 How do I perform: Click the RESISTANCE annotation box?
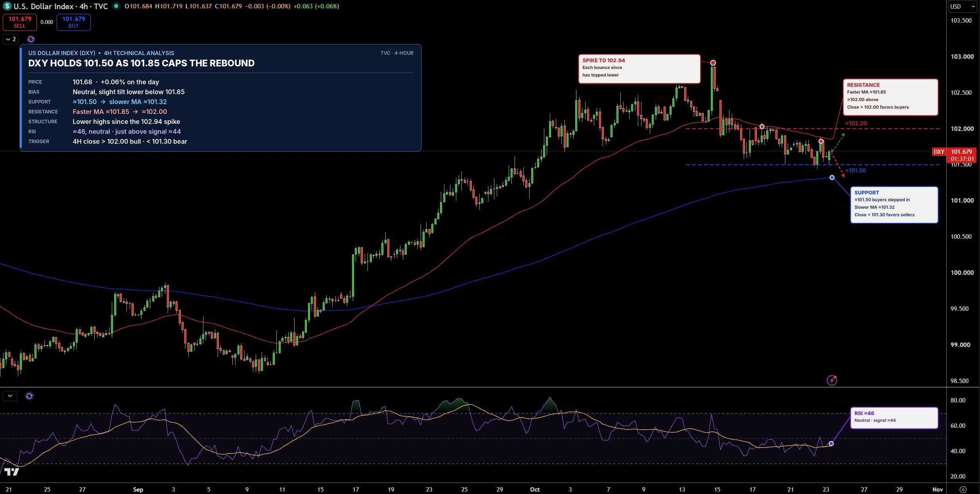click(890, 97)
